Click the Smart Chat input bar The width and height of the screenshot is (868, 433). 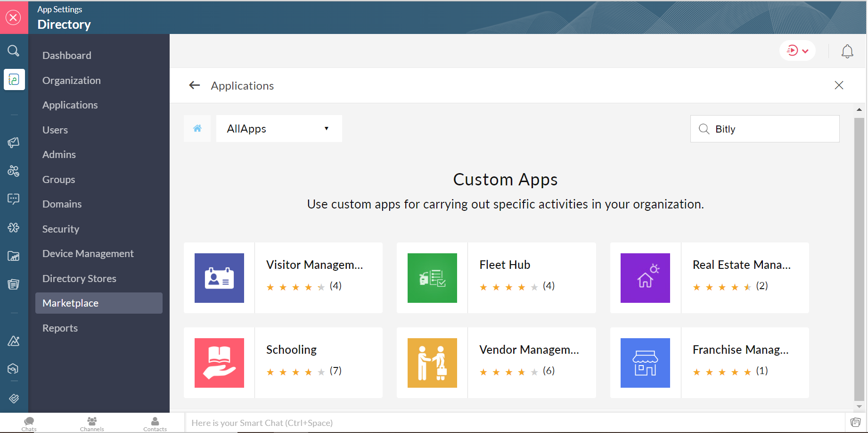514,423
